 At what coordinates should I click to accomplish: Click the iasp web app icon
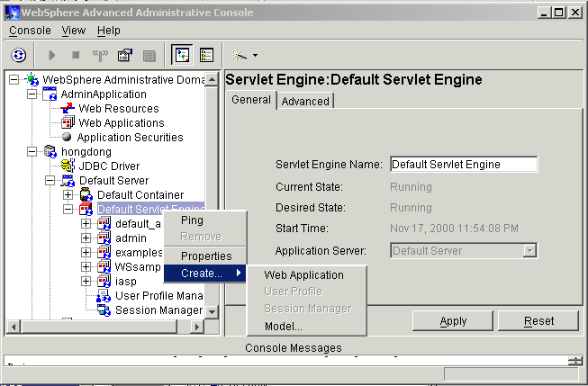click(x=104, y=281)
